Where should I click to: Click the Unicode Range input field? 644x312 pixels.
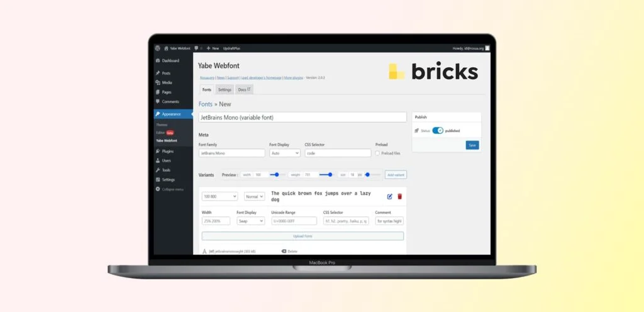click(294, 221)
